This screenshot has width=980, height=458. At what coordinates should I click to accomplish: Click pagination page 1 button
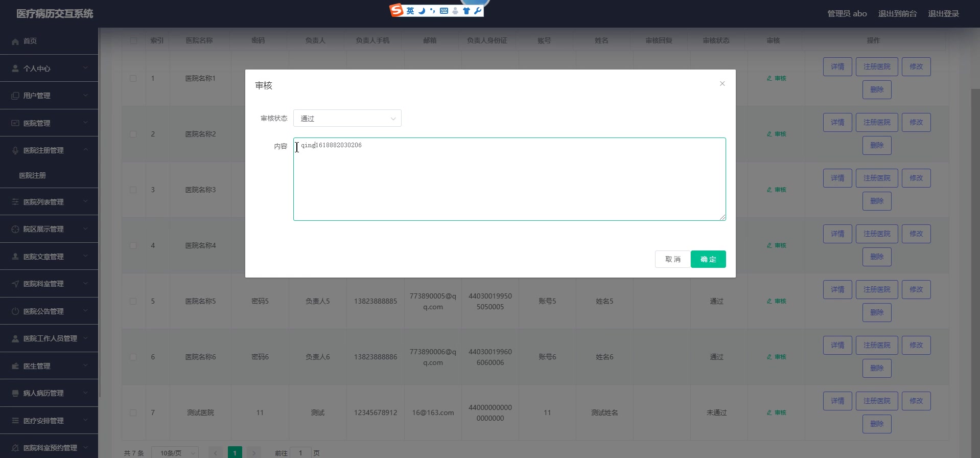point(235,452)
